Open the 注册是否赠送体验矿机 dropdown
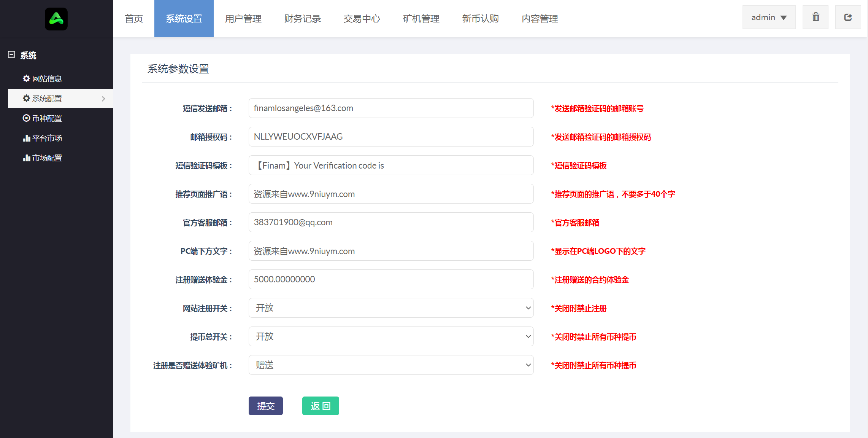The image size is (868, 438). 391,365
